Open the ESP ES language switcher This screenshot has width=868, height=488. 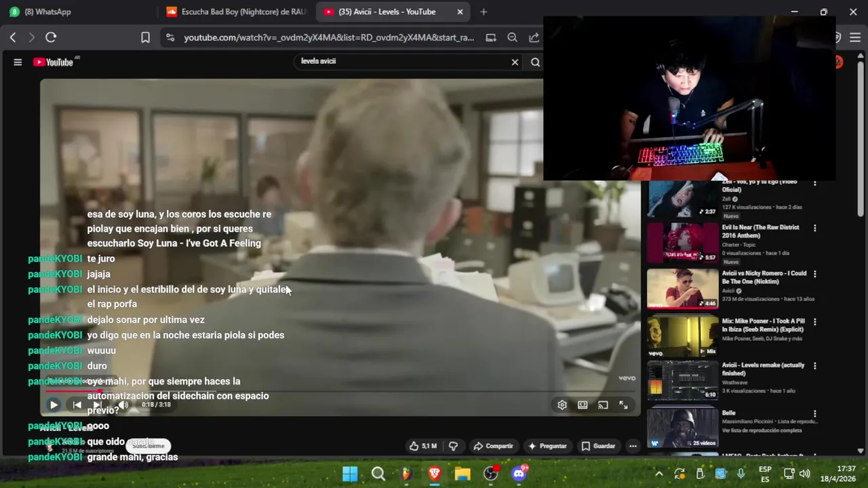[765, 474]
